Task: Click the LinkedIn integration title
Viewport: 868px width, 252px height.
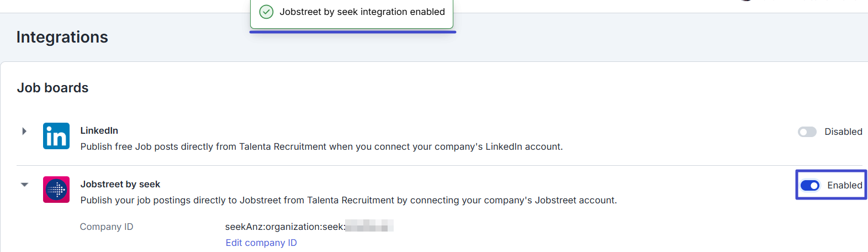Action: pyautogui.click(x=99, y=130)
